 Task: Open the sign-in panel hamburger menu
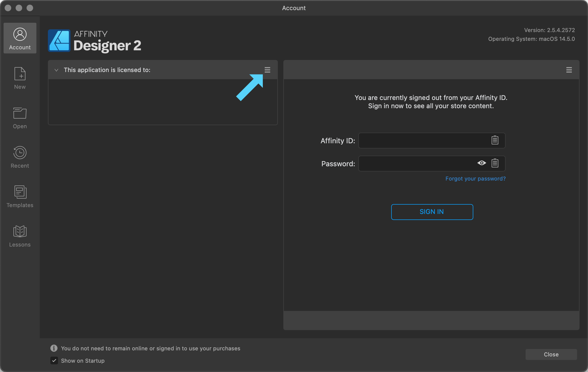tap(569, 70)
